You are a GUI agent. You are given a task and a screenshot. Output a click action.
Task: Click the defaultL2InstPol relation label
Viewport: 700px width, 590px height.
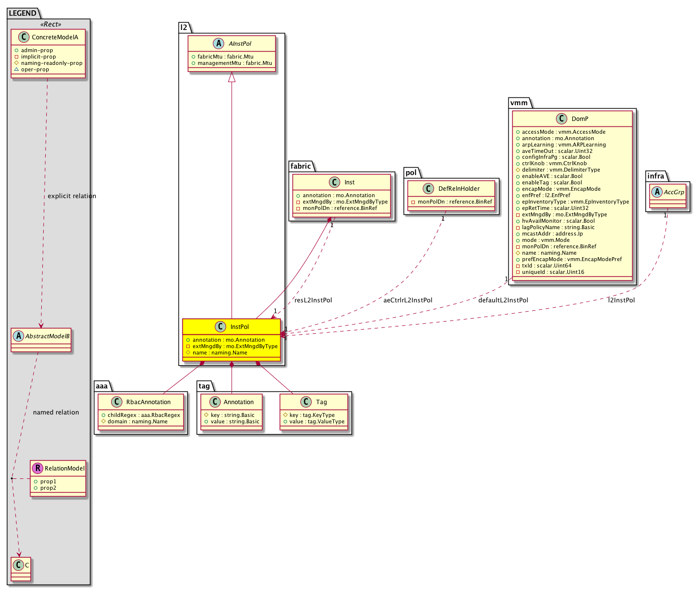pyautogui.click(x=503, y=300)
